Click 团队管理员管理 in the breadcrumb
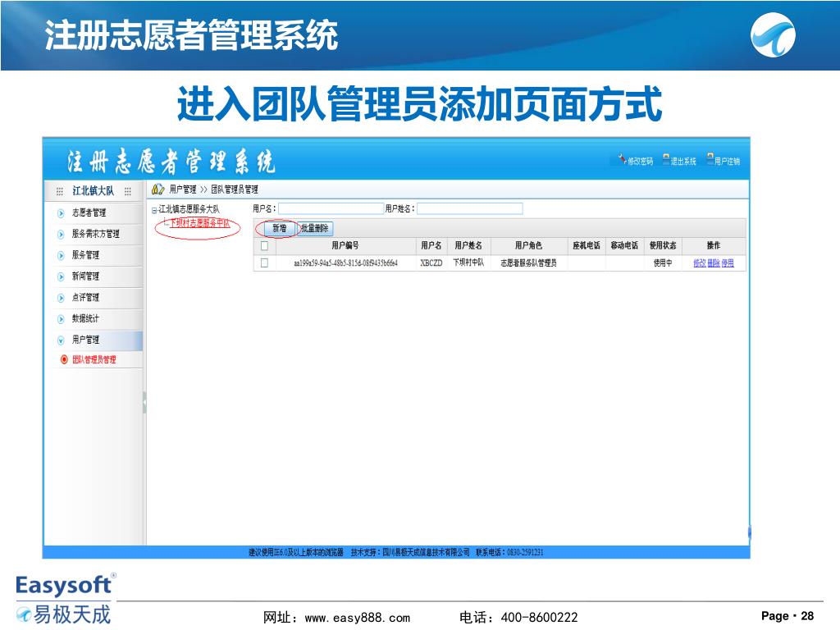Screen dimensions: 840x630 click(x=235, y=189)
